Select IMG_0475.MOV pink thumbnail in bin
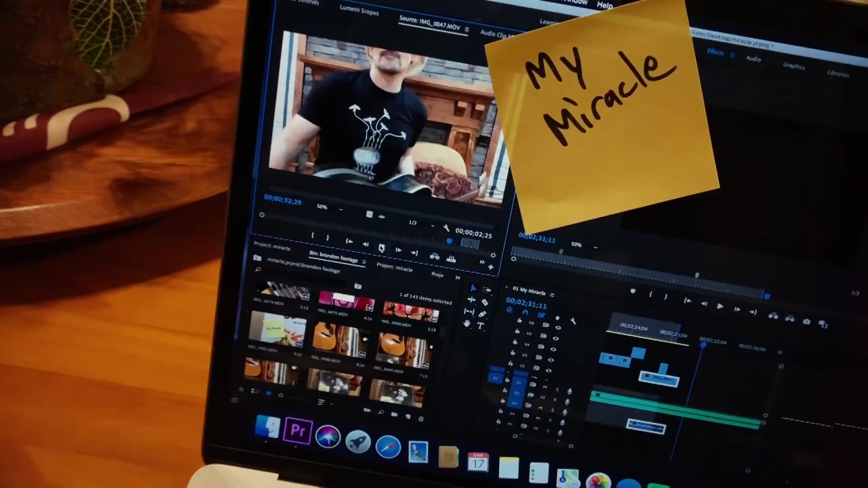This screenshot has height=488, width=868. [x=346, y=300]
